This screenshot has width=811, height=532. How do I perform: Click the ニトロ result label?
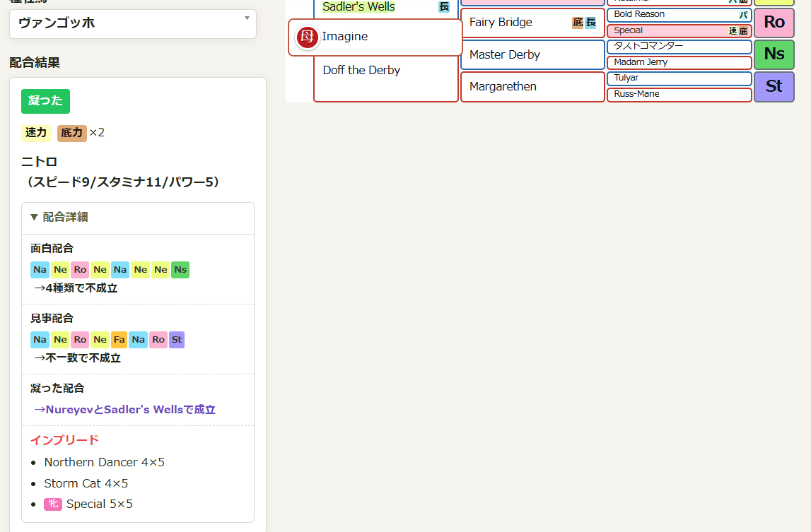point(40,162)
